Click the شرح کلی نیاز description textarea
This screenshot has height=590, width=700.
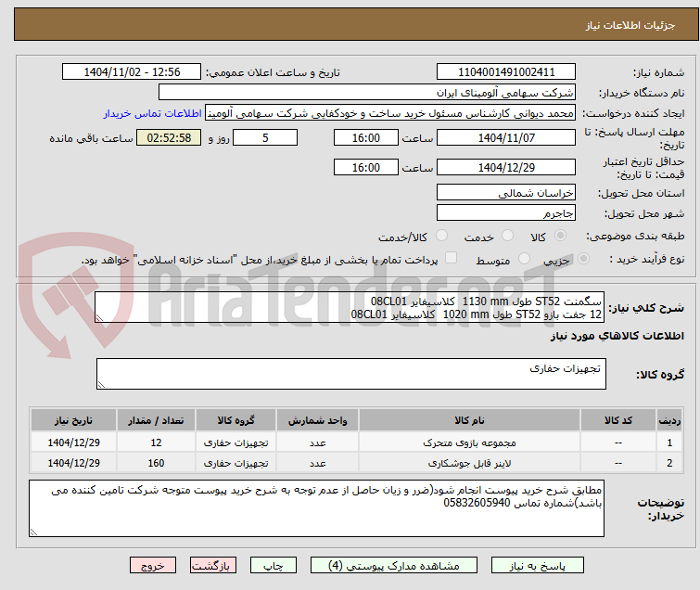[x=350, y=307]
